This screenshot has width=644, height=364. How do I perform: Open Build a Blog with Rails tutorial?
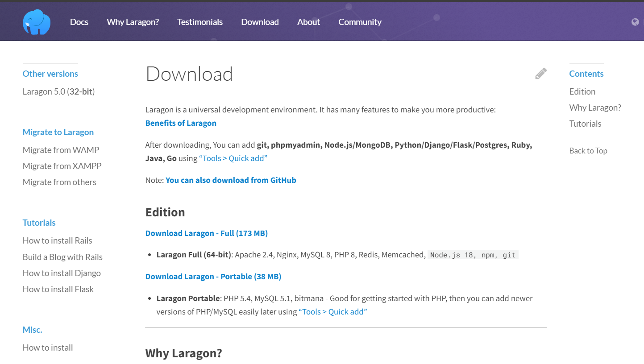[x=62, y=257]
